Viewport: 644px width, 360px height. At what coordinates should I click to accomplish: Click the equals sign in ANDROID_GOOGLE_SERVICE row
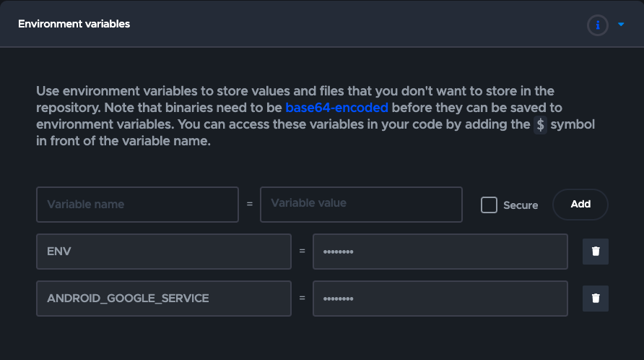302,298
